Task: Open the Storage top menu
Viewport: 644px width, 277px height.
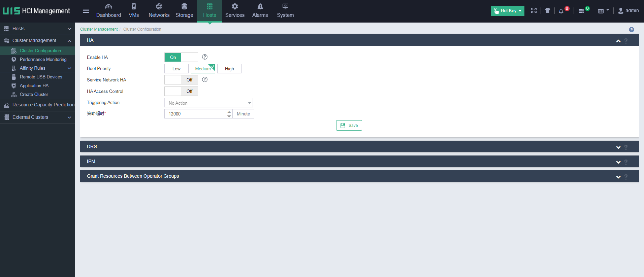Action: [x=184, y=11]
